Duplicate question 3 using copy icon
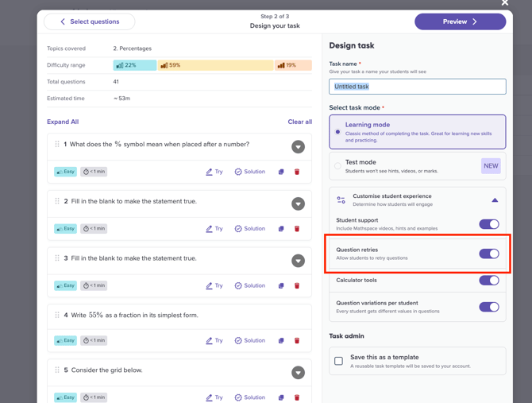 coord(281,286)
